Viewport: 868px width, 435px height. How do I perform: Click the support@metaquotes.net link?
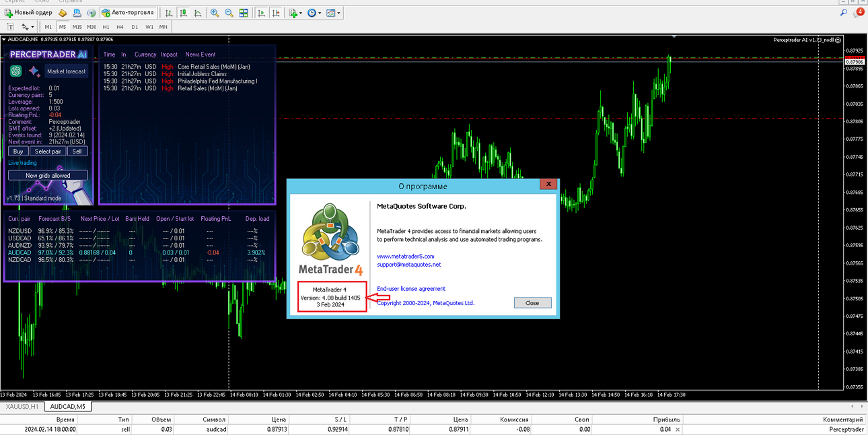(408, 265)
